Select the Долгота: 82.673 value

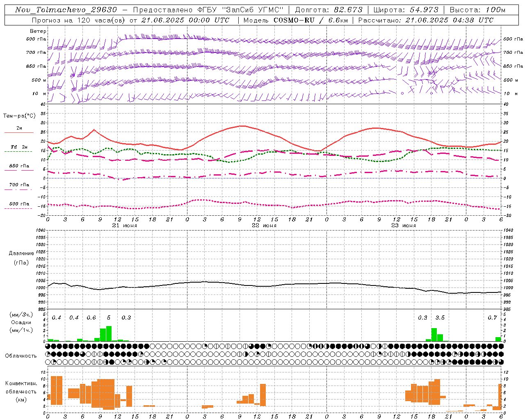pos(329,10)
